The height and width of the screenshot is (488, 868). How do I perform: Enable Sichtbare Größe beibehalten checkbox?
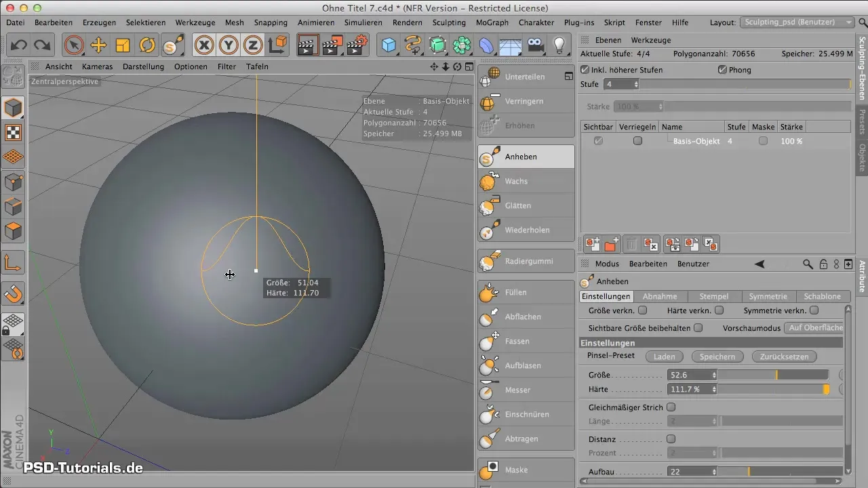tap(698, 327)
